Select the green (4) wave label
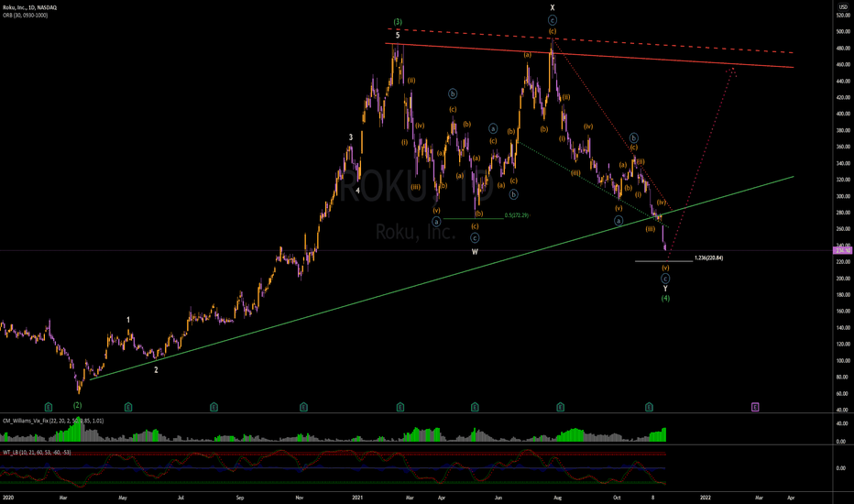The image size is (854, 504). (x=665, y=298)
